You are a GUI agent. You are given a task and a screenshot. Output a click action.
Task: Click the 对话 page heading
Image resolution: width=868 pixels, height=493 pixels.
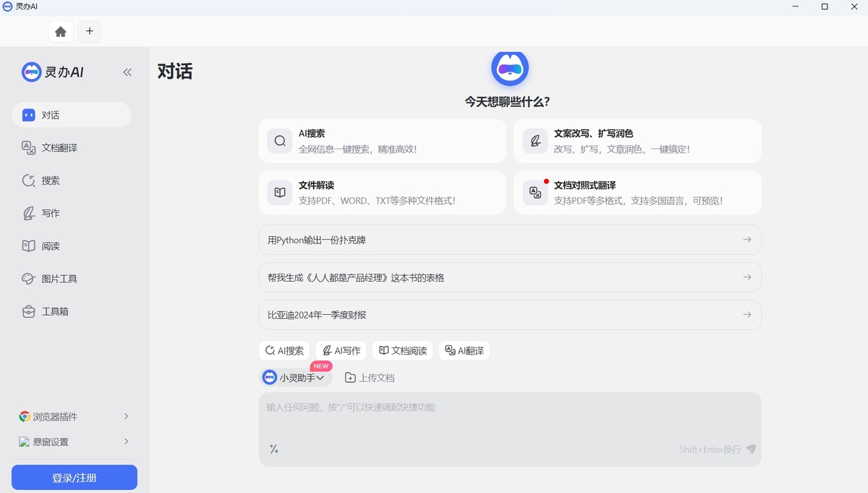pyautogui.click(x=175, y=72)
